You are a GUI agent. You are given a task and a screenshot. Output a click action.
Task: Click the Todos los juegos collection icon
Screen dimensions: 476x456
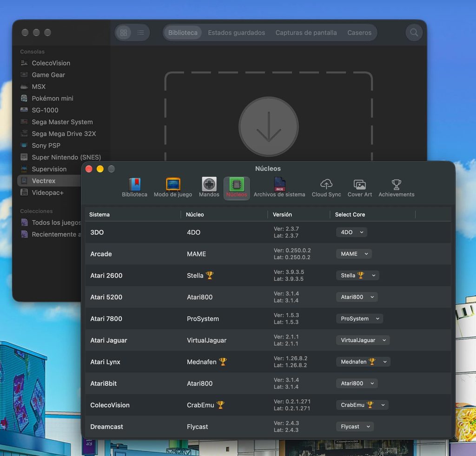pos(24,223)
